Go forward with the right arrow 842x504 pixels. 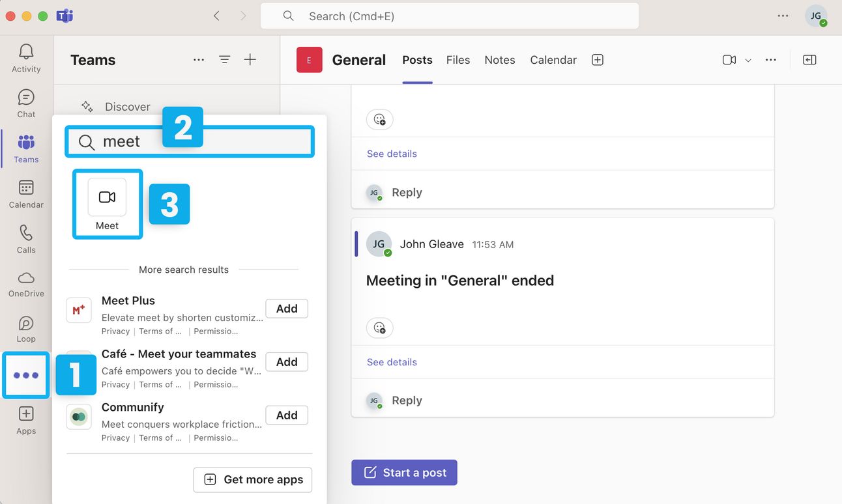coord(243,16)
